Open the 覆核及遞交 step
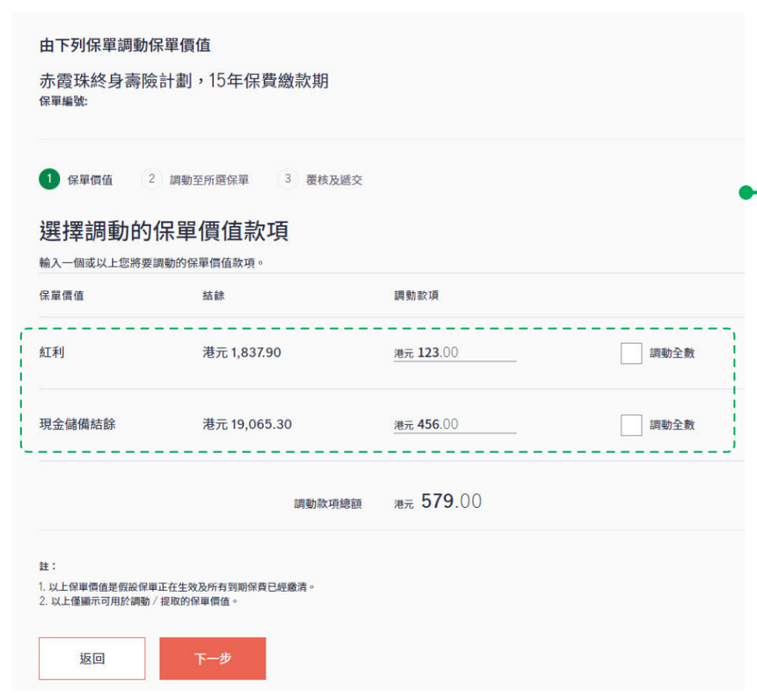This screenshot has height=700, width=757. [334, 180]
